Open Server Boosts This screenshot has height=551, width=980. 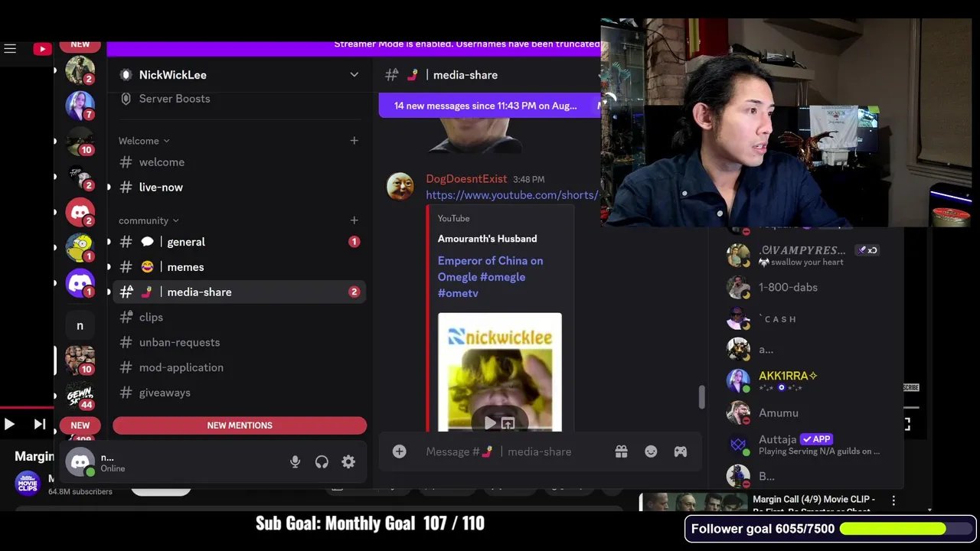tap(240, 99)
